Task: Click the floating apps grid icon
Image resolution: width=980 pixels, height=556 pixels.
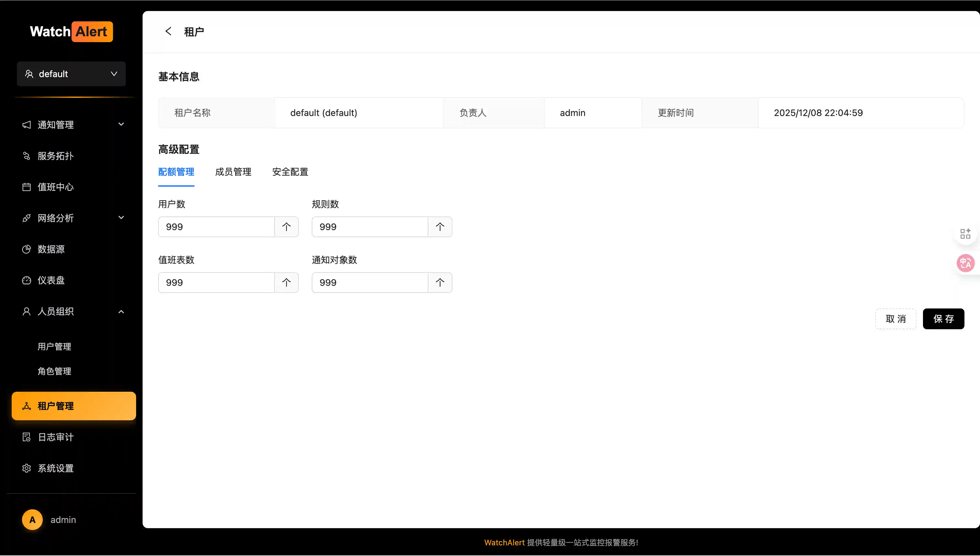Action: click(x=965, y=234)
